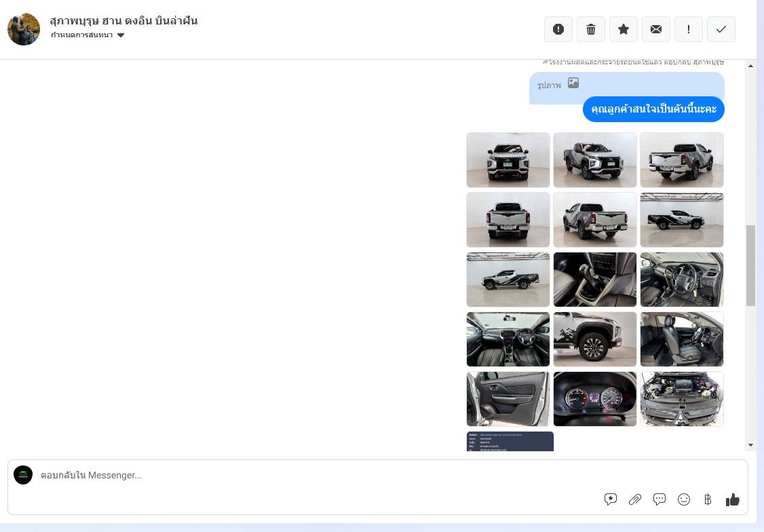The height and width of the screenshot is (532, 764).
Task: Open the gear shifter interior photo
Action: (x=595, y=280)
